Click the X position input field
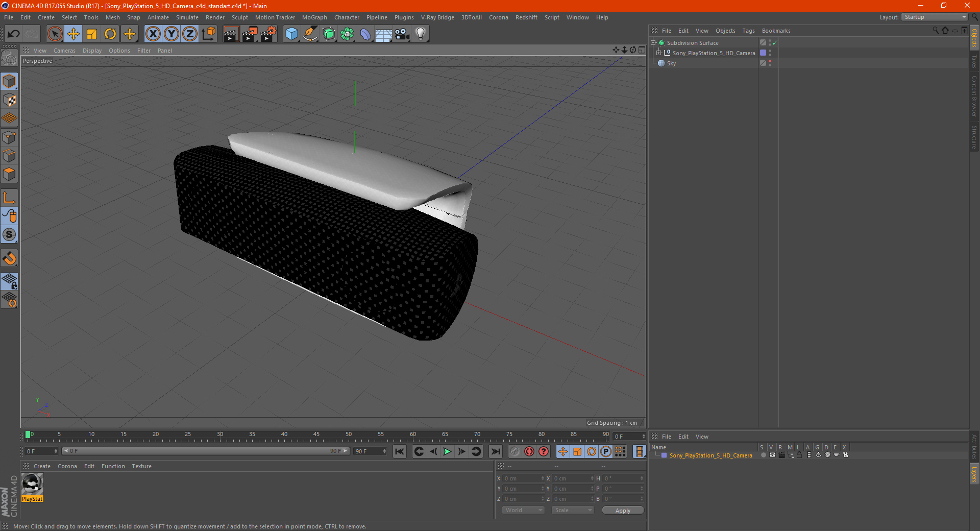The height and width of the screenshot is (531, 980). point(524,478)
